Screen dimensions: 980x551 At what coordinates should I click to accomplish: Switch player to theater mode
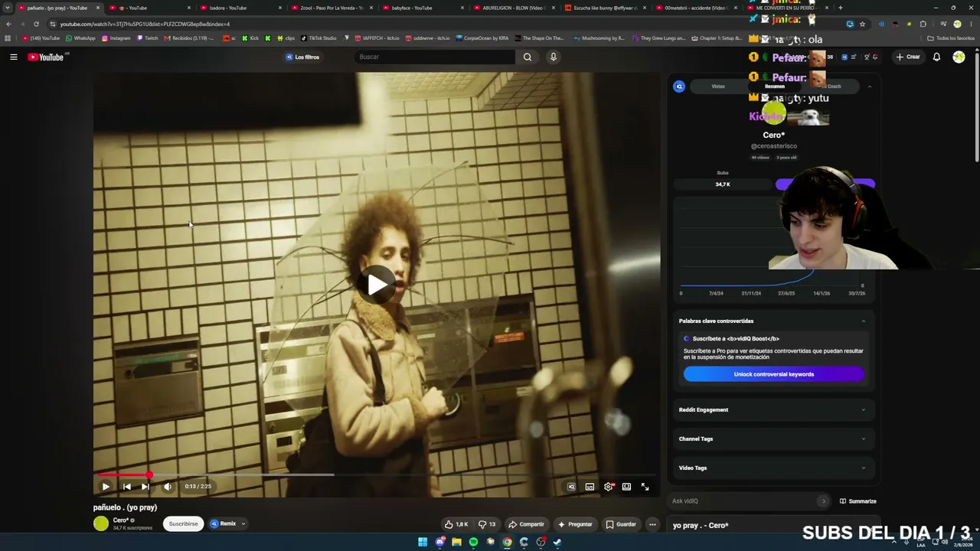click(x=626, y=487)
